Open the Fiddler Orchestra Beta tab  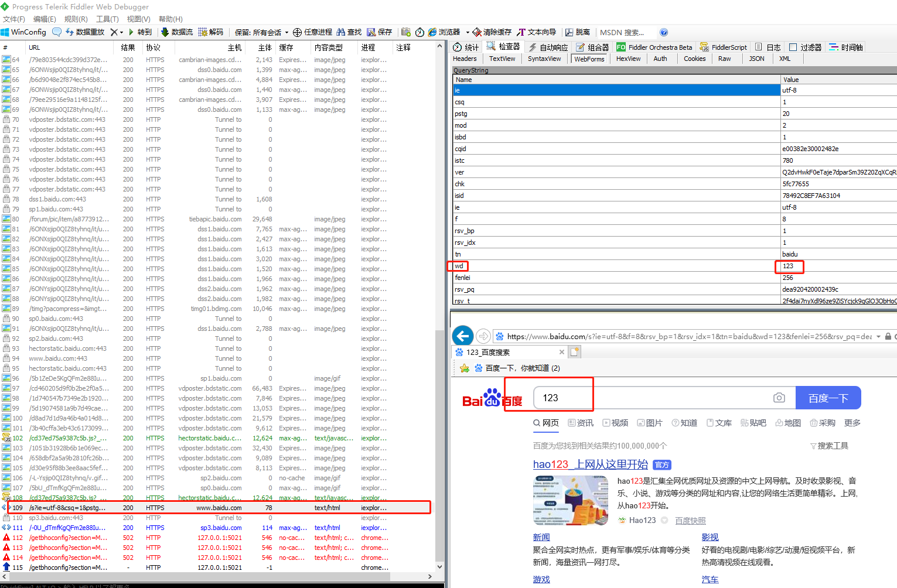pyautogui.click(x=654, y=47)
